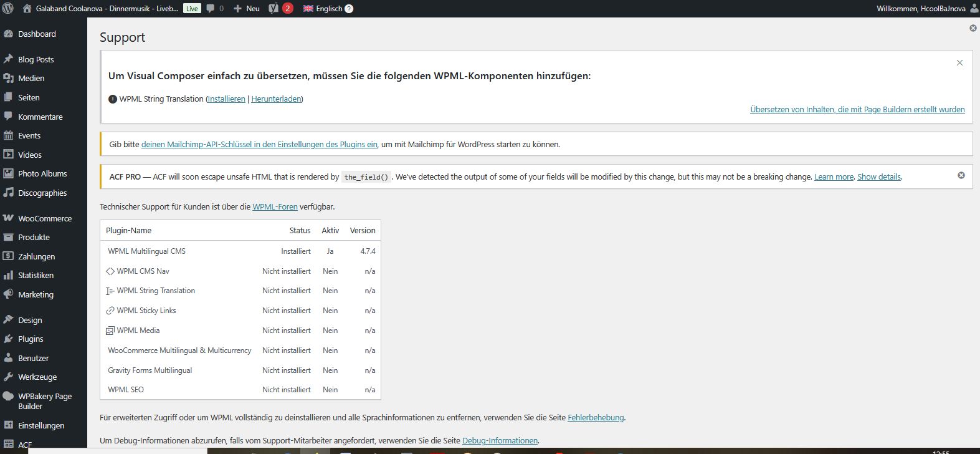Click Show details in the ACF notice
980x454 pixels.
click(879, 177)
